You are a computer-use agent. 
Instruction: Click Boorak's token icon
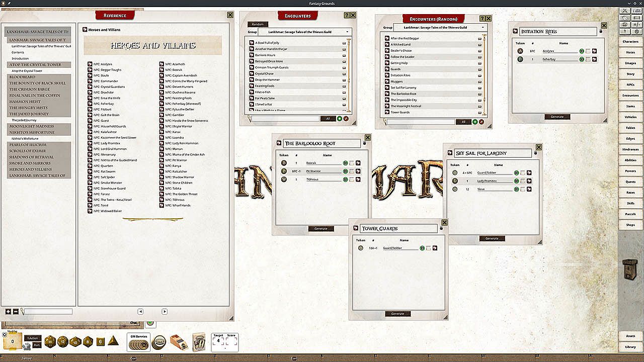pos(284,163)
